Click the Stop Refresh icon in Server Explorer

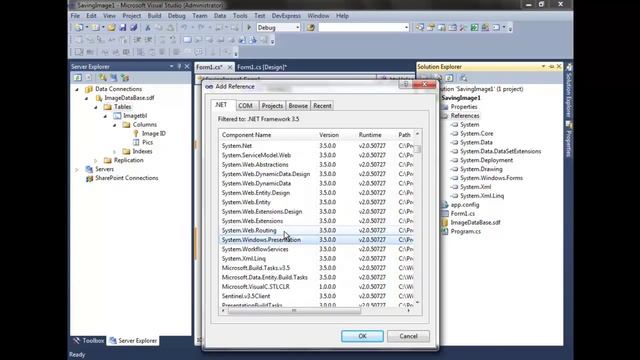pyautogui.click(x=88, y=77)
